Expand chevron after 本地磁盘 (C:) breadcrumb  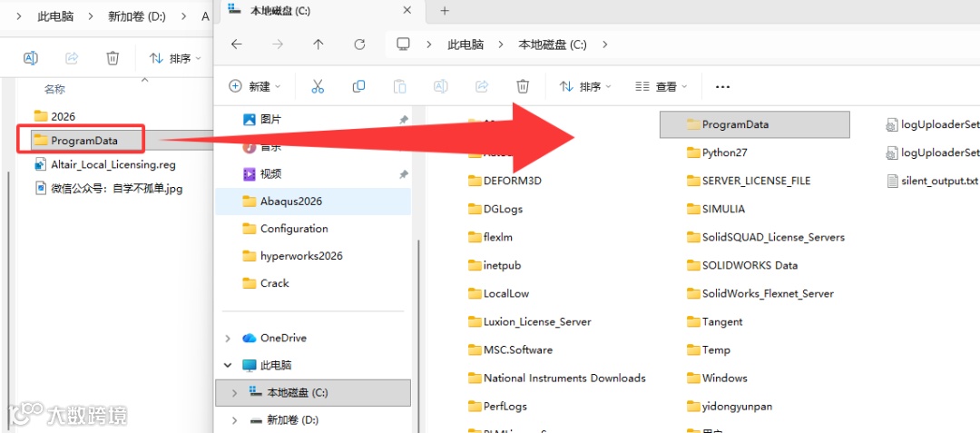click(604, 44)
